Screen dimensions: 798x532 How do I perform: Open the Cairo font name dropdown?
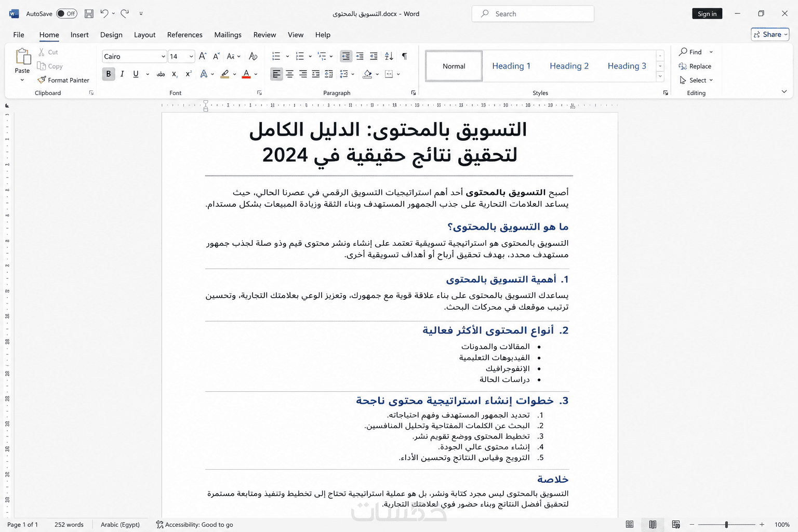(135, 56)
